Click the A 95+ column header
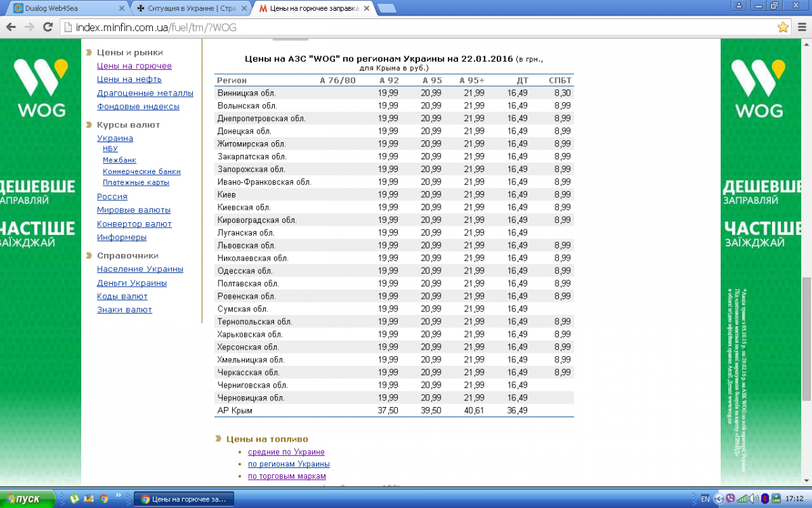The image size is (812, 508). point(472,81)
